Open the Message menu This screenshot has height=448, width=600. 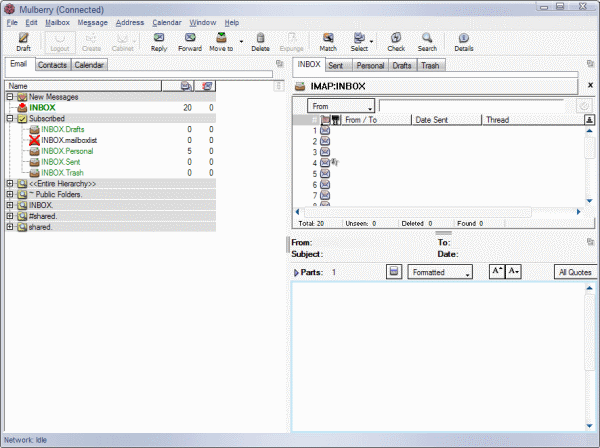coord(93,23)
